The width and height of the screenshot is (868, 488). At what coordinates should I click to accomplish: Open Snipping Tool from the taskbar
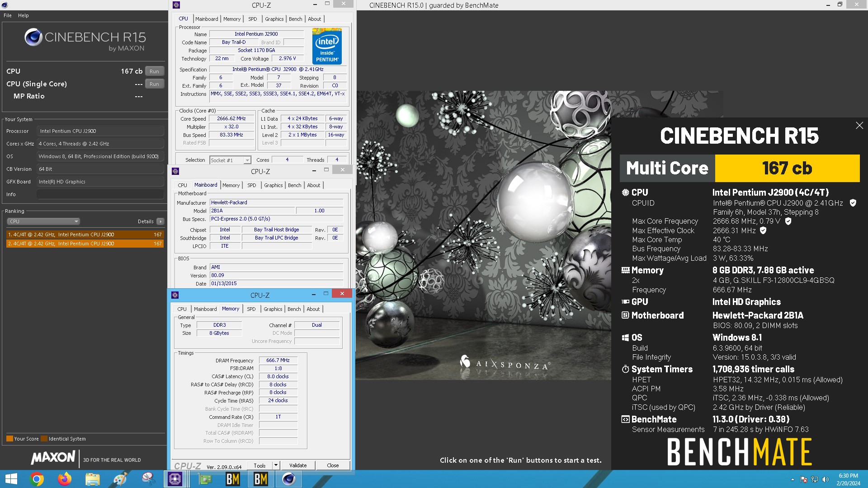point(148,479)
